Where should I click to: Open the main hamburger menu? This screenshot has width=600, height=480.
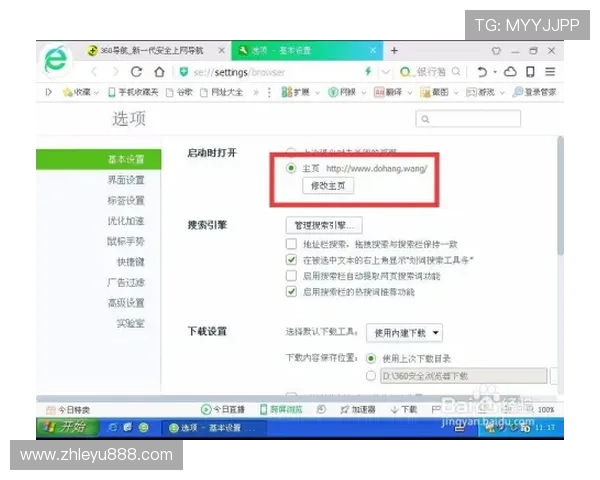[550, 72]
